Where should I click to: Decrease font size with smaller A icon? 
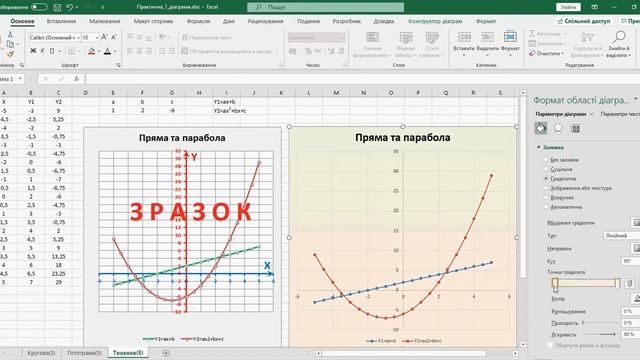click(x=114, y=37)
